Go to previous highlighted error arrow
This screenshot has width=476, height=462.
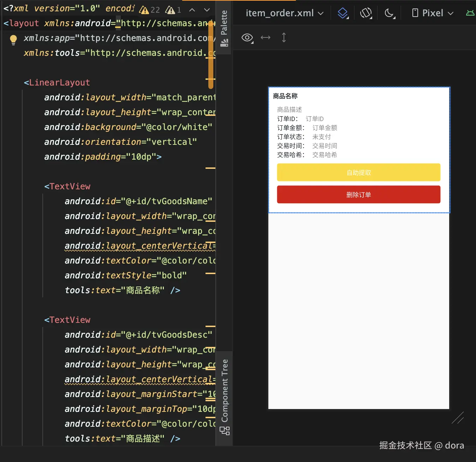192,10
